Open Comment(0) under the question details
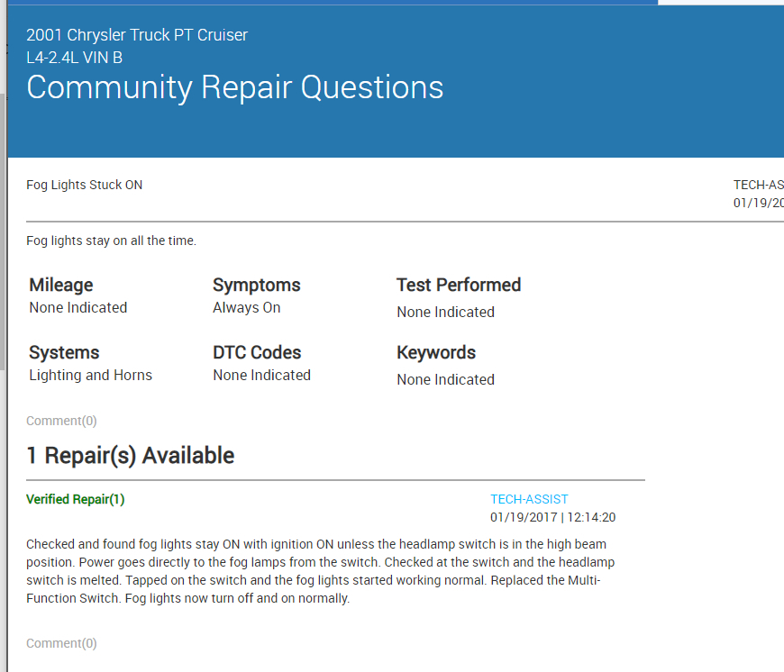Screen dimensions: 784x672 61,421
